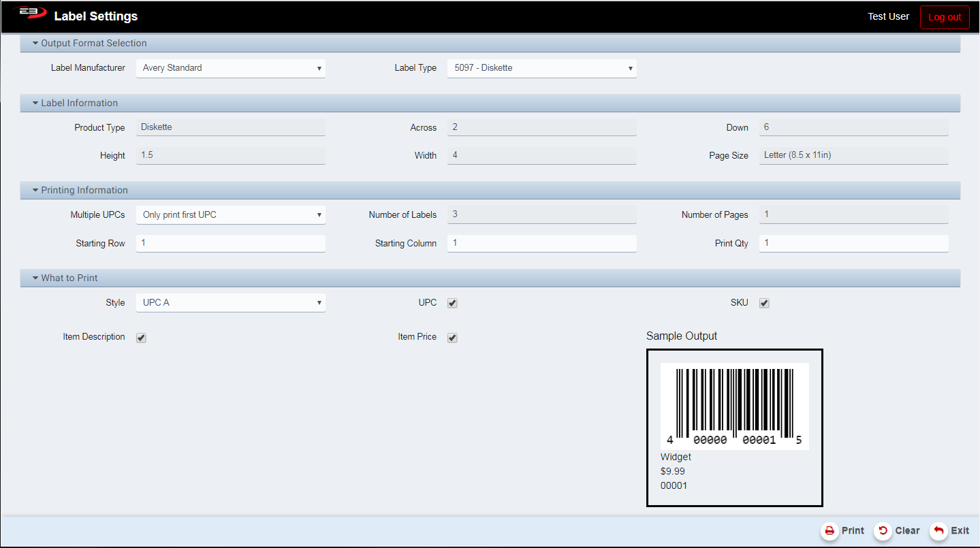This screenshot has height=548, width=980.
Task: Click into the Starting Row field
Action: 231,243
